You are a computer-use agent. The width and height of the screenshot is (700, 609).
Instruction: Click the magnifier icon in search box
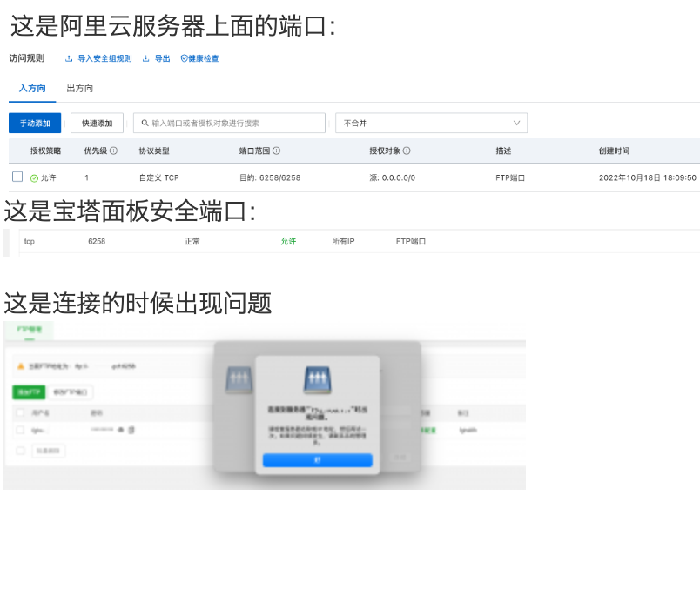pyautogui.click(x=145, y=123)
